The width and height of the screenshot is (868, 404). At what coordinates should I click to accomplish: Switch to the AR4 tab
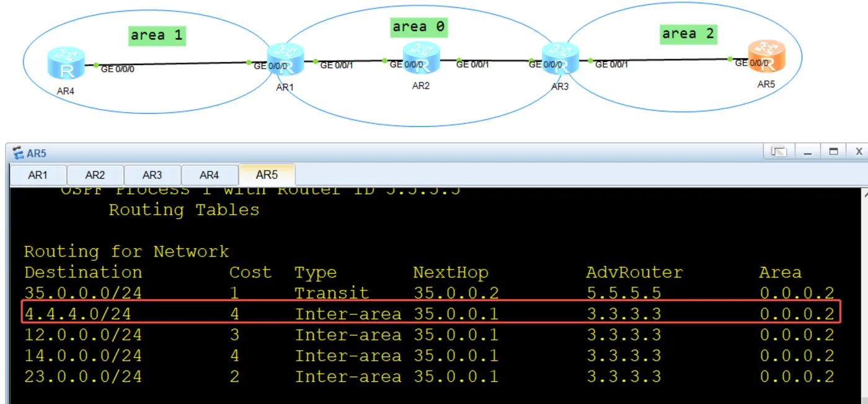(x=210, y=175)
